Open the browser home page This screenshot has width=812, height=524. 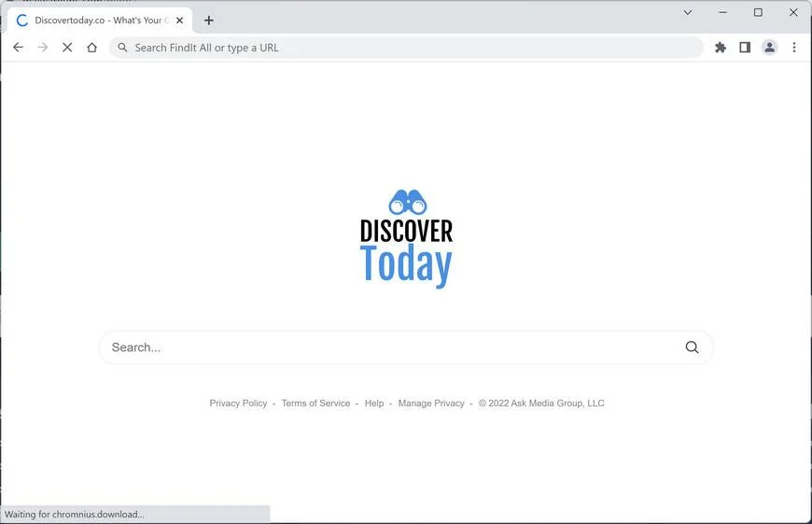tap(91, 48)
